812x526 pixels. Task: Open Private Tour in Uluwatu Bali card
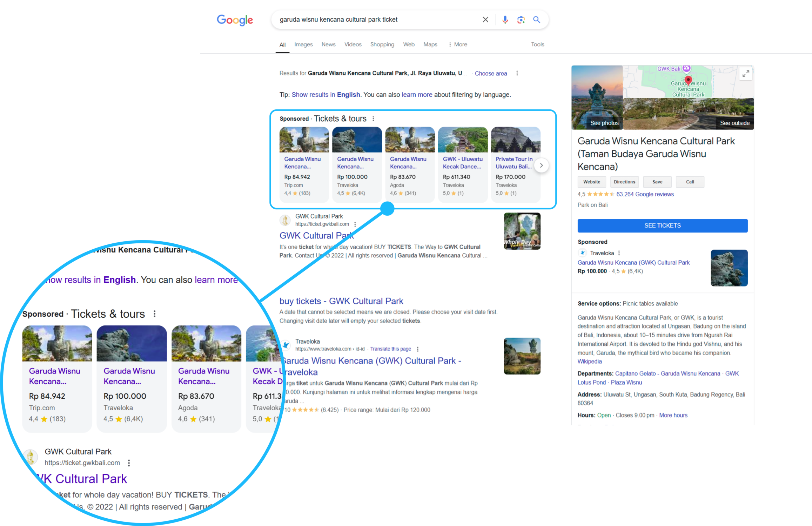click(x=516, y=164)
